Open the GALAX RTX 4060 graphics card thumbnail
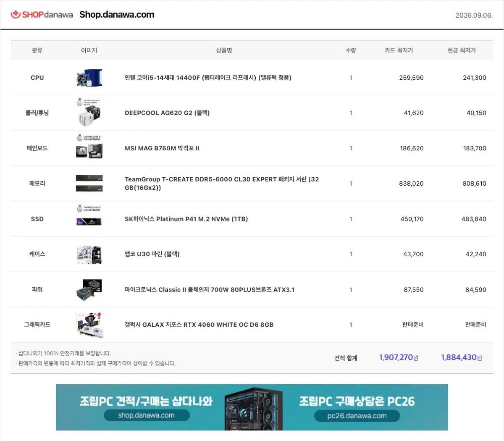Viewport: 504px width, 441px height. (89, 325)
